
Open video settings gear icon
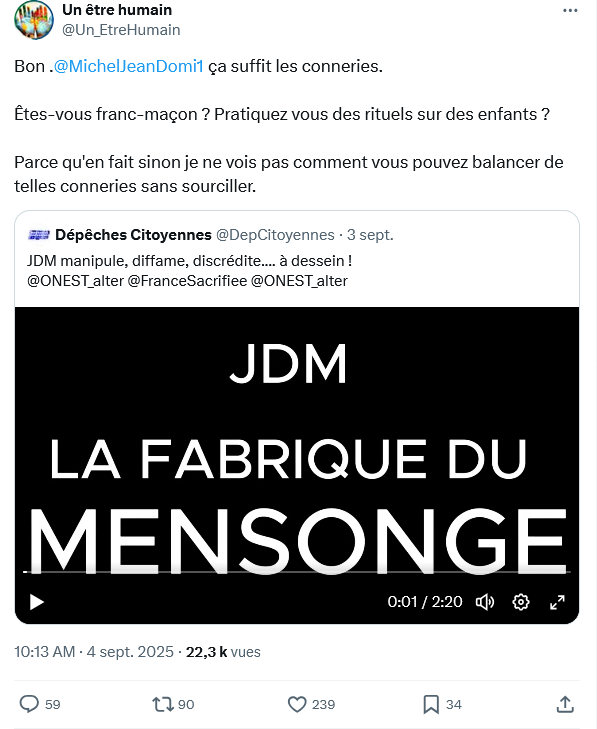pos(521,602)
